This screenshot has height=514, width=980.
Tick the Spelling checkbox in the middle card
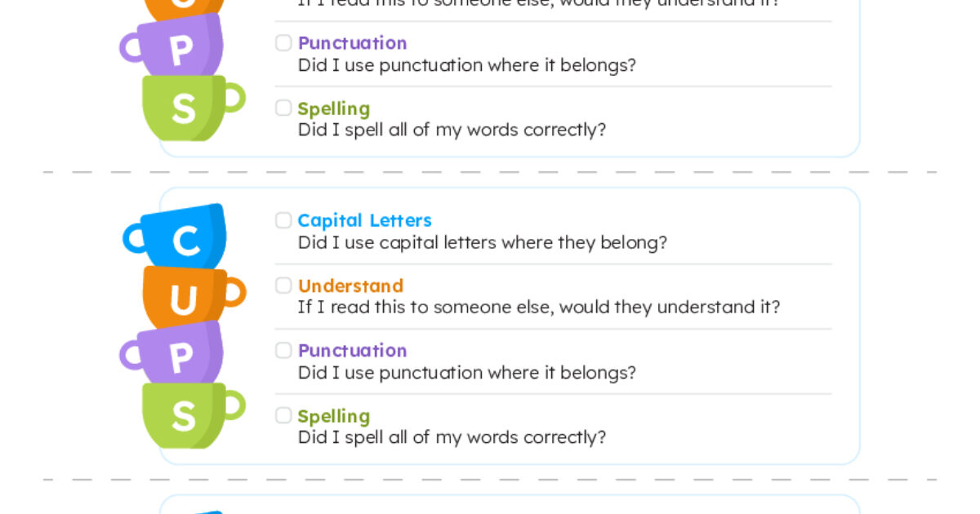tap(283, 415)
